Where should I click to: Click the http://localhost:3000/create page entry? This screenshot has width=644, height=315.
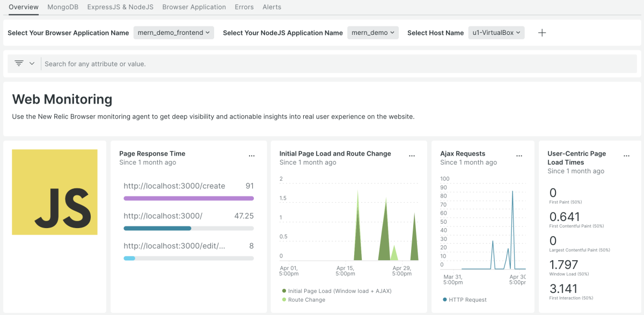(174, 186)
